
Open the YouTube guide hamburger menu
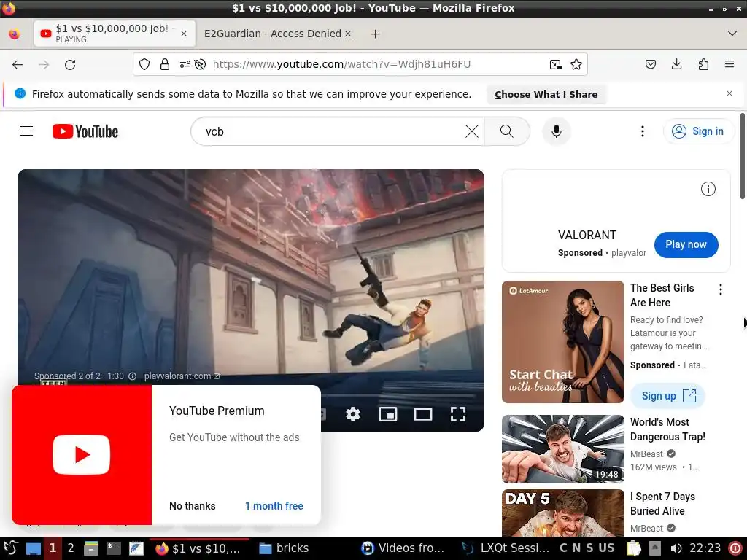point(26,131)
